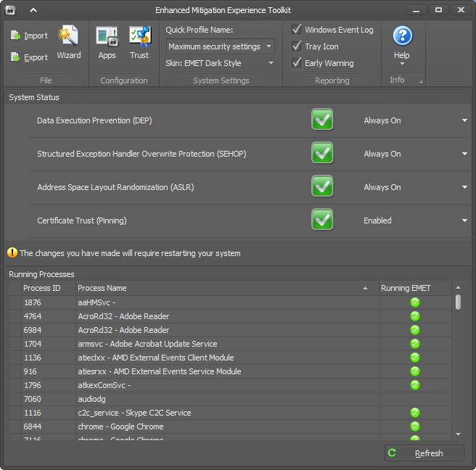Select the atieclxx AMD External Events Client row
This screenshot has height=470, width=476.
231,358
